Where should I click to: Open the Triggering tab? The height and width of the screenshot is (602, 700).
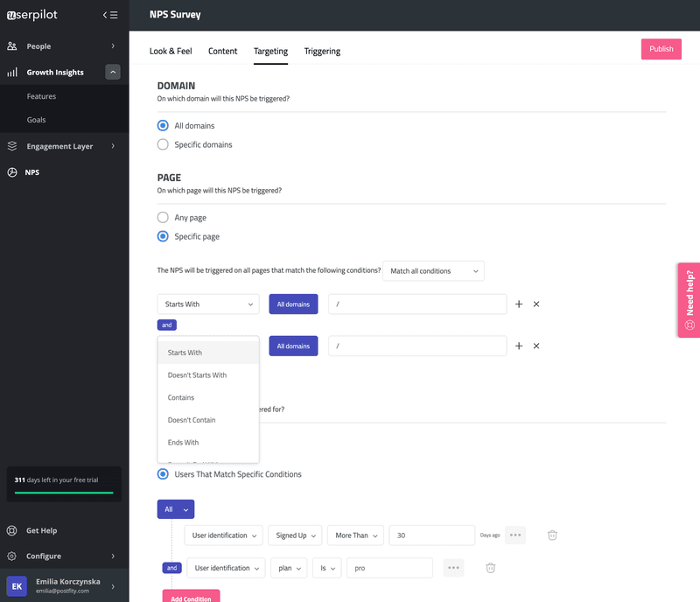[322, 51]
